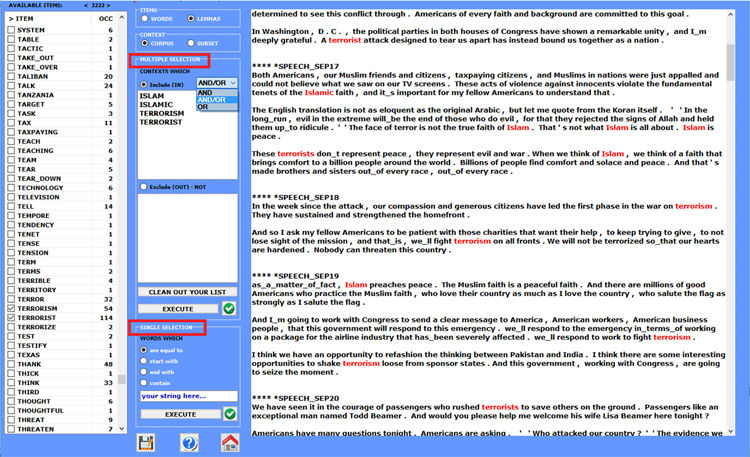Open the help question mark icon
Screen dimensions: 750x457
coord(189,443)
